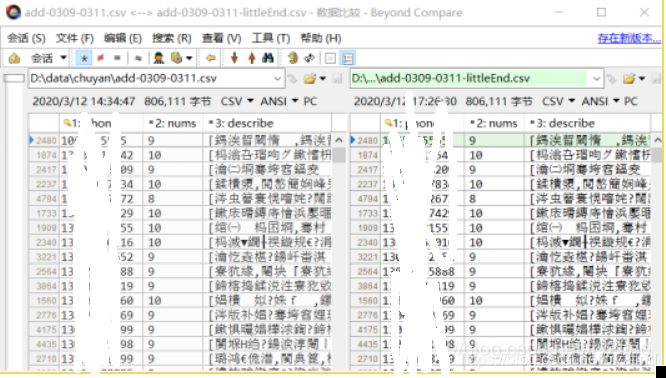This screenshot has height=378, width=666.
Task: Toggle the show same (equals) filter
Action: (118, 58)
